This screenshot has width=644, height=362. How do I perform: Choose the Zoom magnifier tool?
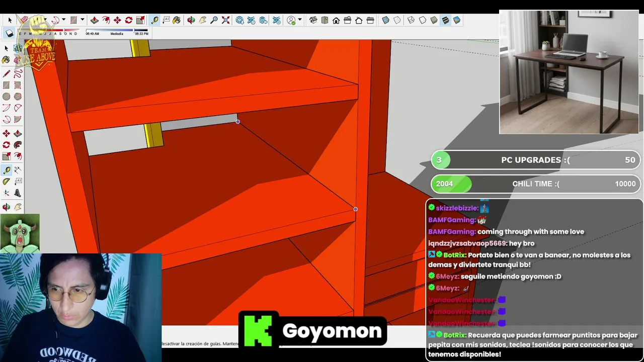pos(214,20)
